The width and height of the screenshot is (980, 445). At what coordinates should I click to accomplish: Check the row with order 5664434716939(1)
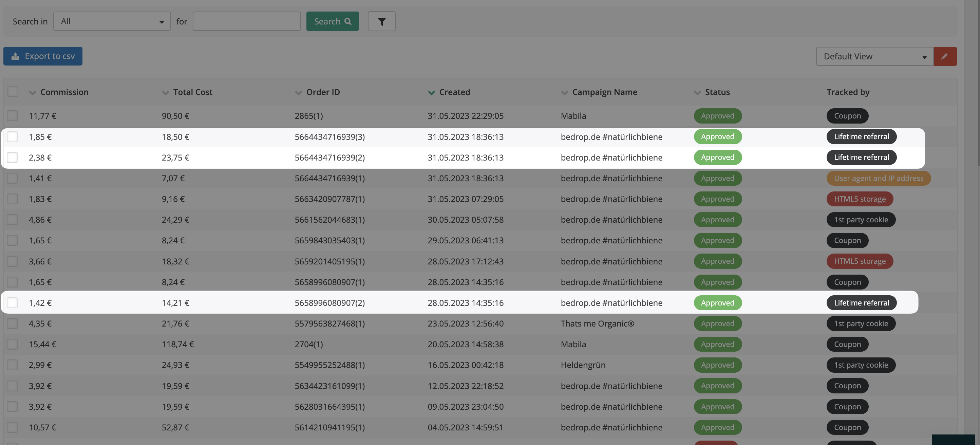point(12,178)
